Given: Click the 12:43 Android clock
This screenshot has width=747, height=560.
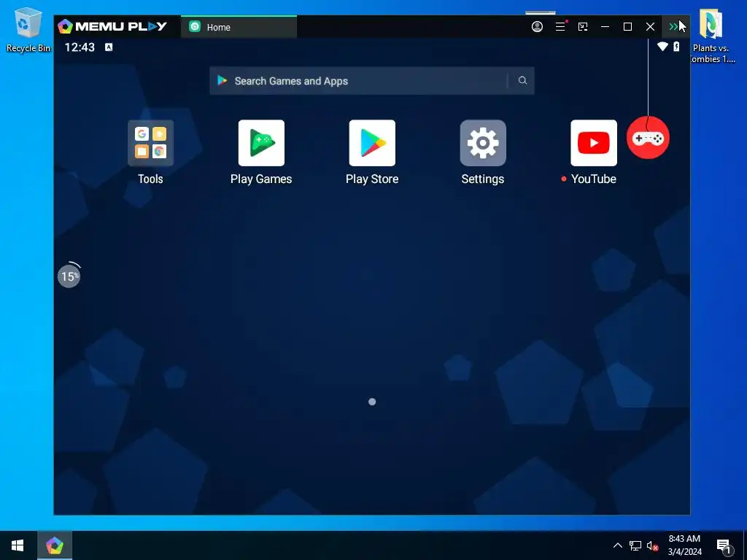Looking at the screenshot, I should (x=80, y=47).
